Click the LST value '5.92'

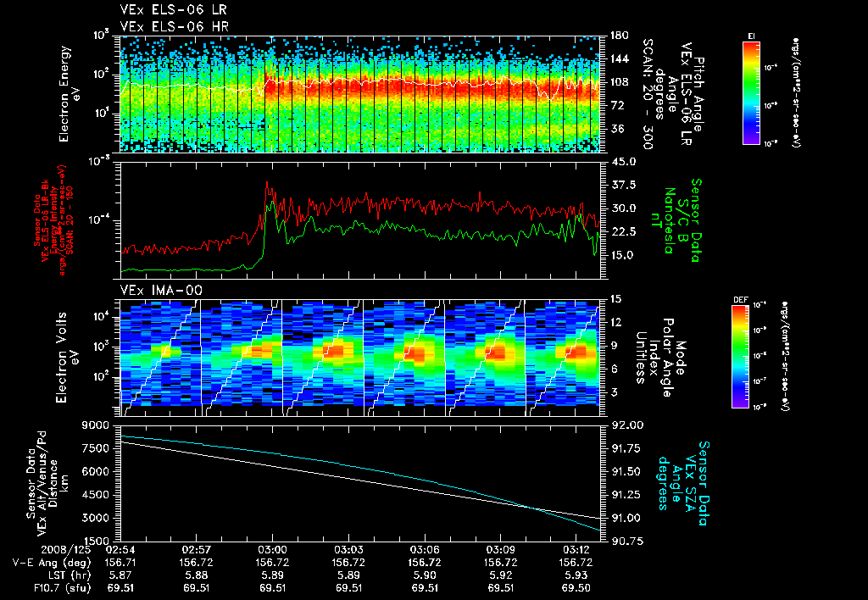tap(501, 575)
